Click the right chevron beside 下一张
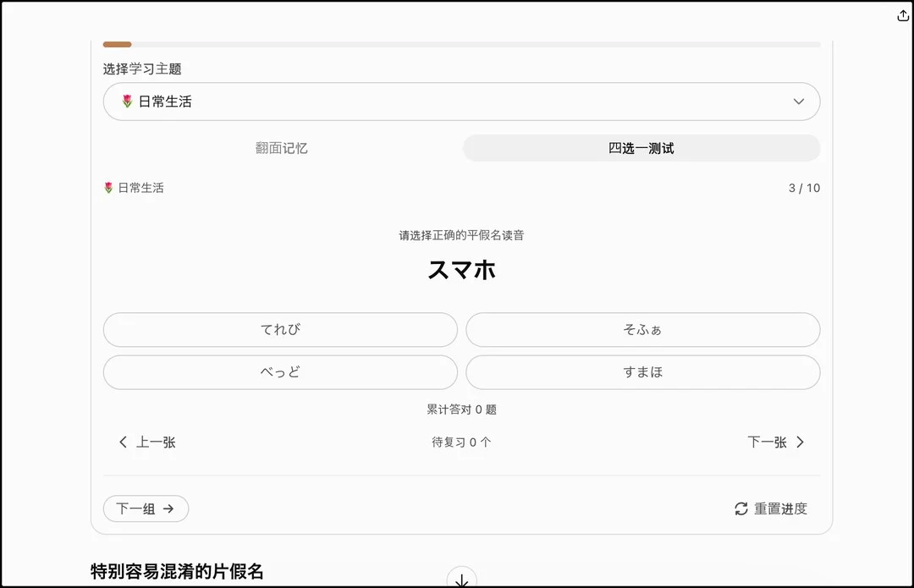 (x=801, y=442)
